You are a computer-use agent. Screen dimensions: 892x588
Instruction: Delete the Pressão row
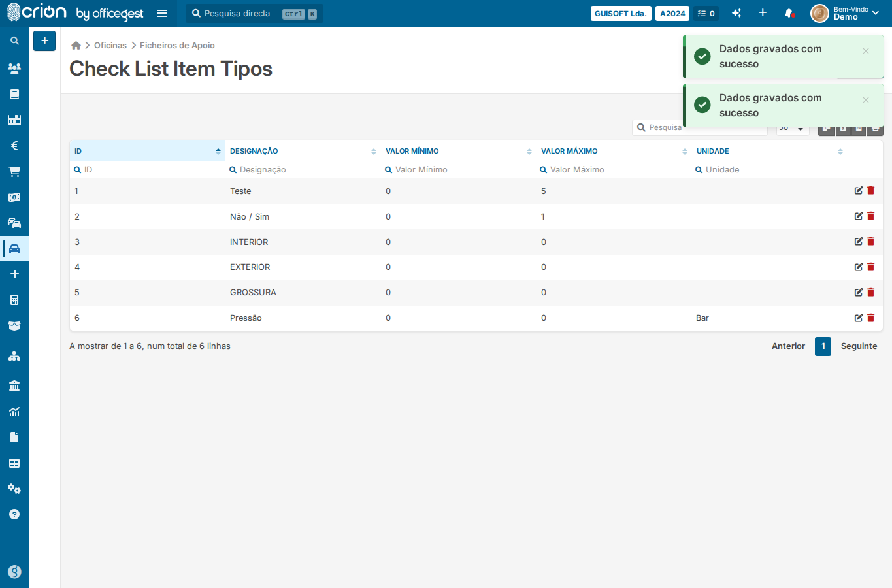(x=870, y=318)
